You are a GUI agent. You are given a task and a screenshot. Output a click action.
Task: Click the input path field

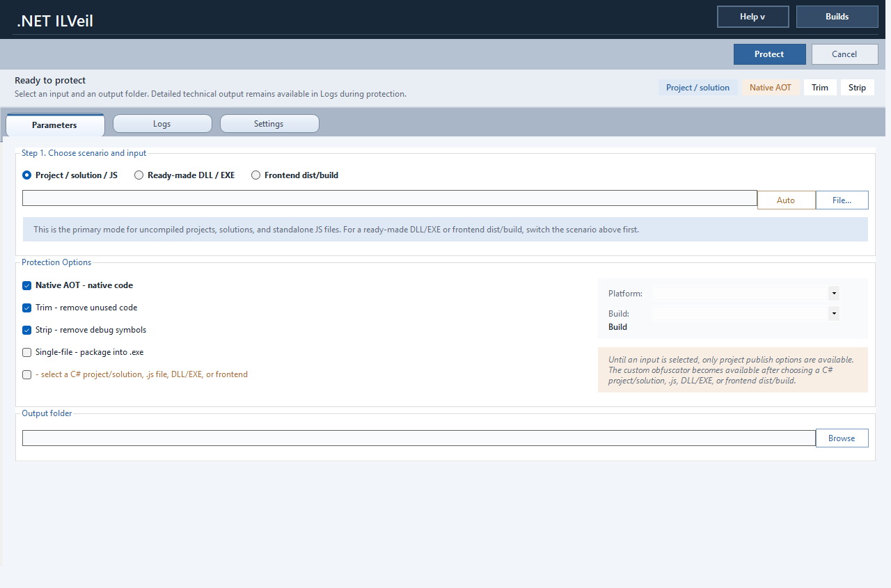[x=390, y=198]
